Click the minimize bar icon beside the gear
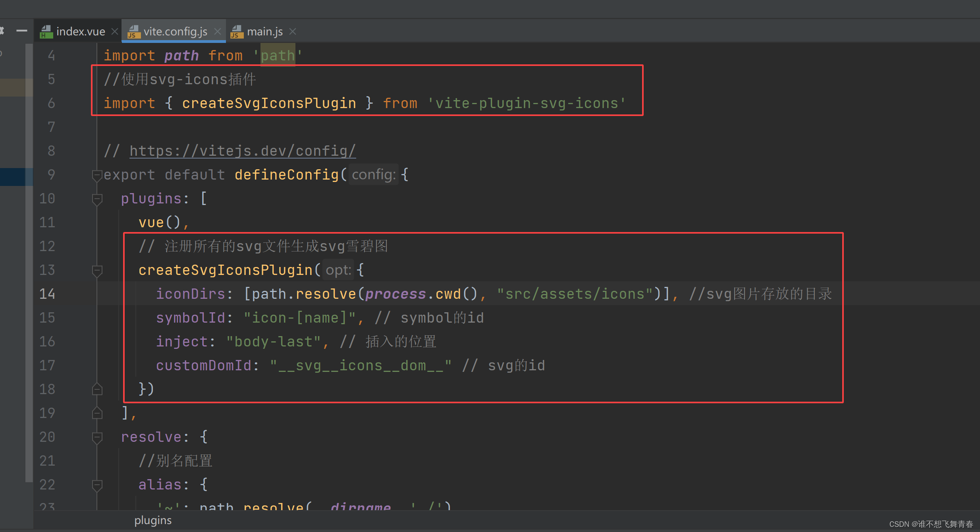Viewport: 980px width, 532px height. pos(22,31)
